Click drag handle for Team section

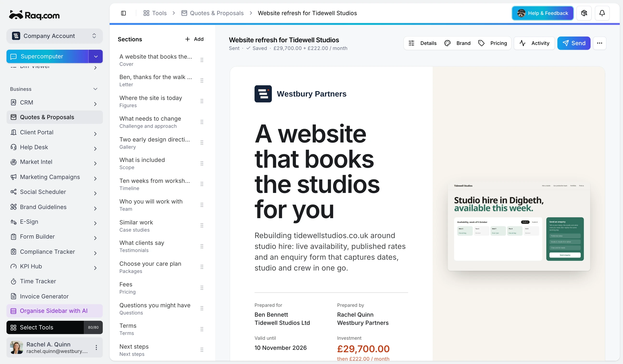(x=202, y=205)
